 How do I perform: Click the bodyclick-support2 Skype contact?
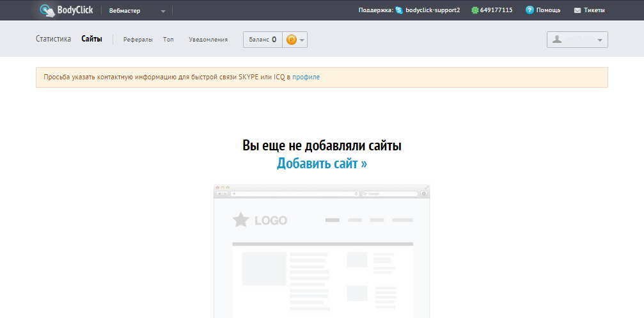click(x=432, y=10)
